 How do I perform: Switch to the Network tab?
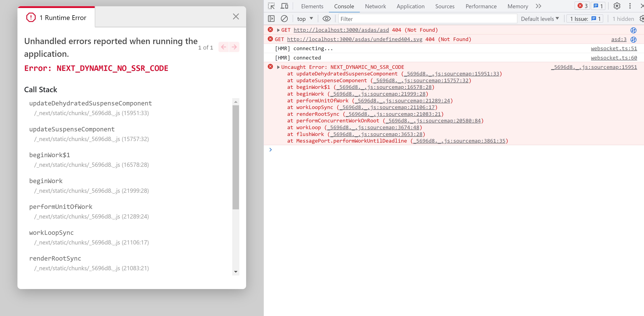click(x=375, y=6)
